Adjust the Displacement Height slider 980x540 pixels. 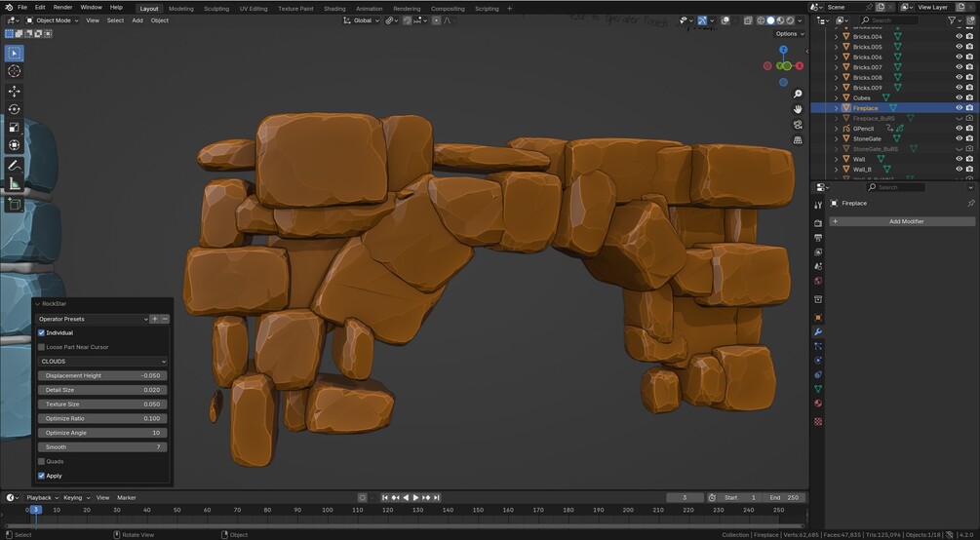click(x=102, y=375)
